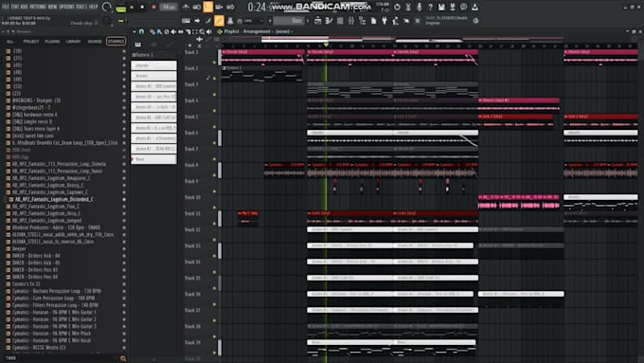Select the playlist draw pencil tool

(152, 31)
